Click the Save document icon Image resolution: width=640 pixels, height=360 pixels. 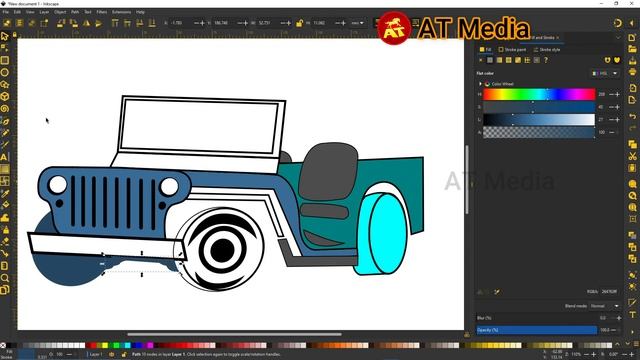[632, 61]
